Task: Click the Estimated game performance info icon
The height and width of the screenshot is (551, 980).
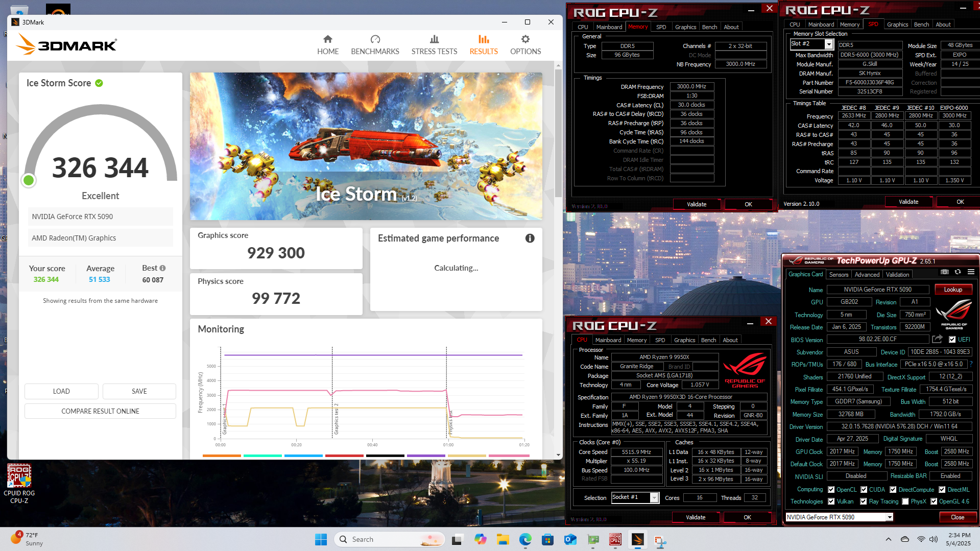Action: click(530, 238)
